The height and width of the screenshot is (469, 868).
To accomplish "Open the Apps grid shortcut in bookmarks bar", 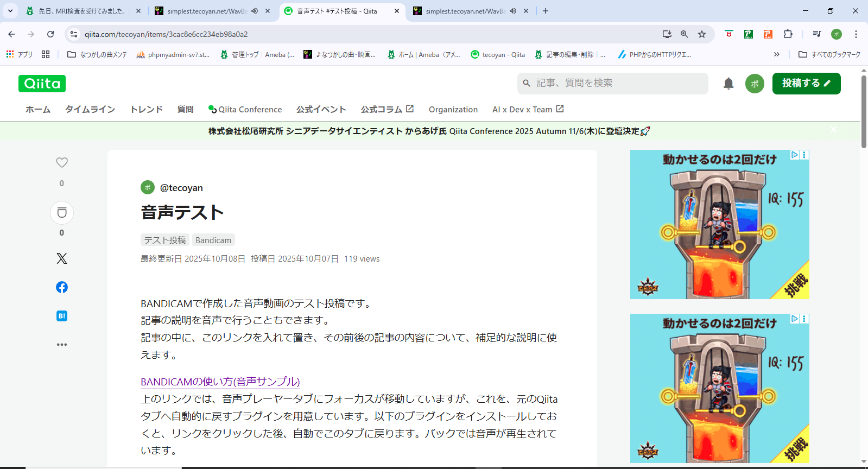I will click(20, 54).
